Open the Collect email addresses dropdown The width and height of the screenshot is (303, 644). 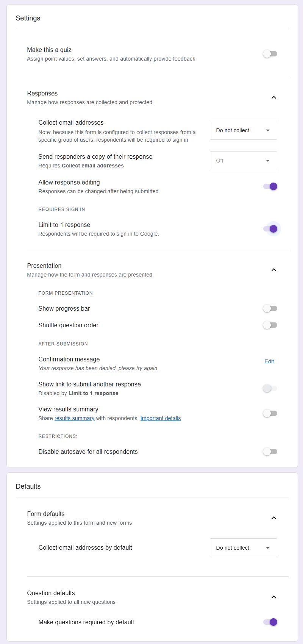[x=243, y=130]
